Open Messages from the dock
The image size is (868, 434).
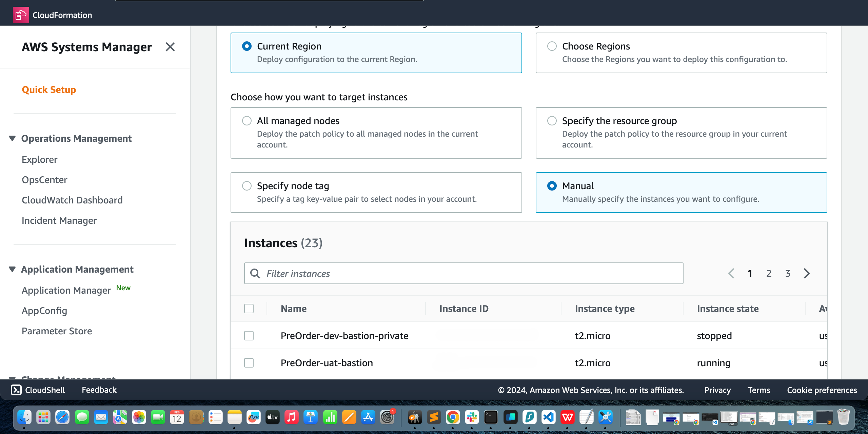(x=82, y=417)
